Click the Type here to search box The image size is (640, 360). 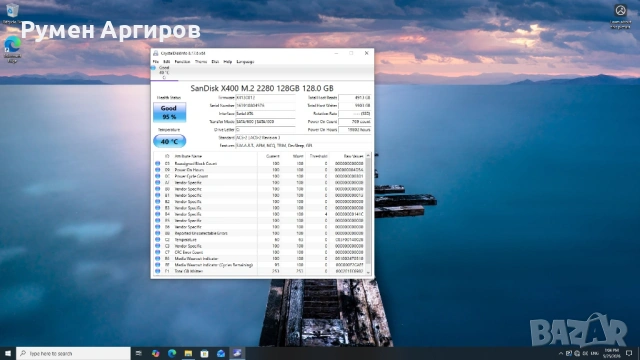point(73,353)
